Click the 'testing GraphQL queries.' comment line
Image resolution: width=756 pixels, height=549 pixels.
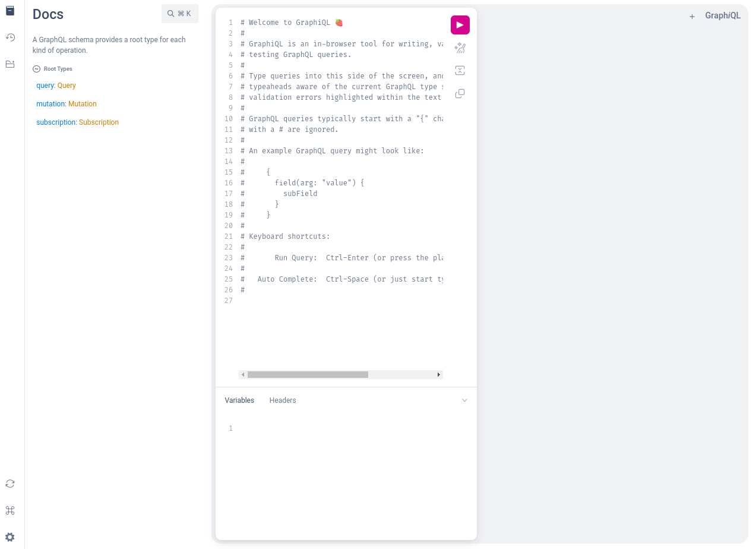coord(296,55)
